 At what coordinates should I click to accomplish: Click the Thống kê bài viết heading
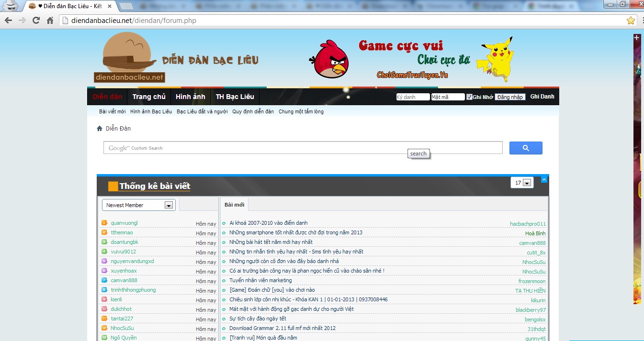pyautogui.click(x=155, y=186)
